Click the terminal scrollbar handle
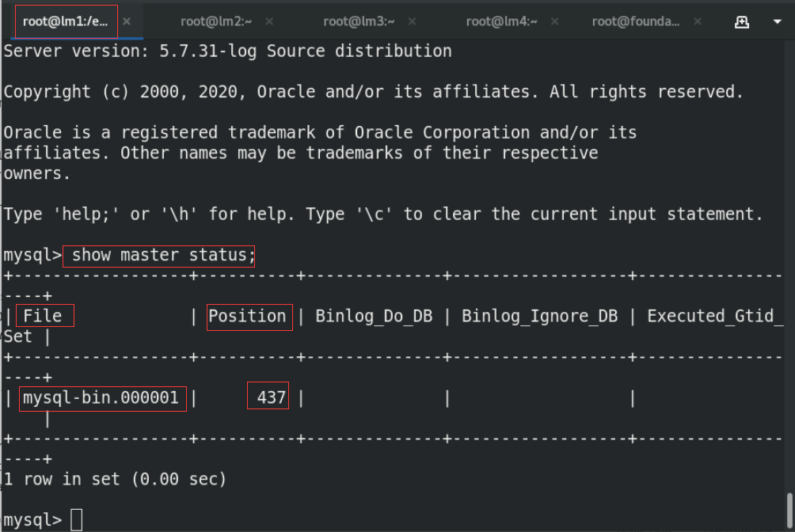The height and width of the screenshot is (532, 795). 789,511
